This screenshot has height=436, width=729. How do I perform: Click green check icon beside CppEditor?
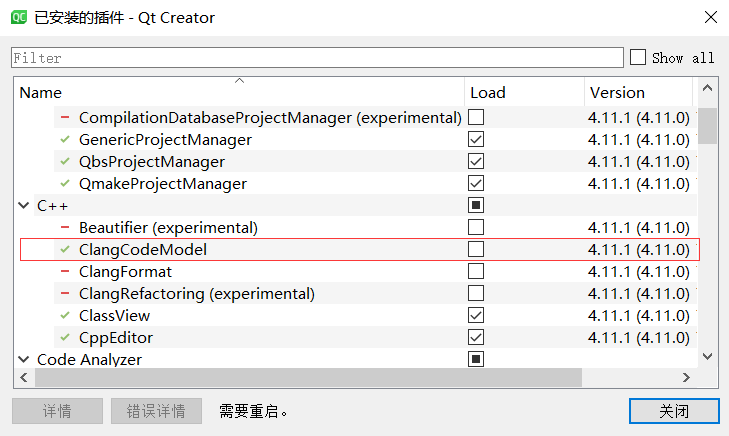click(65, 337)
